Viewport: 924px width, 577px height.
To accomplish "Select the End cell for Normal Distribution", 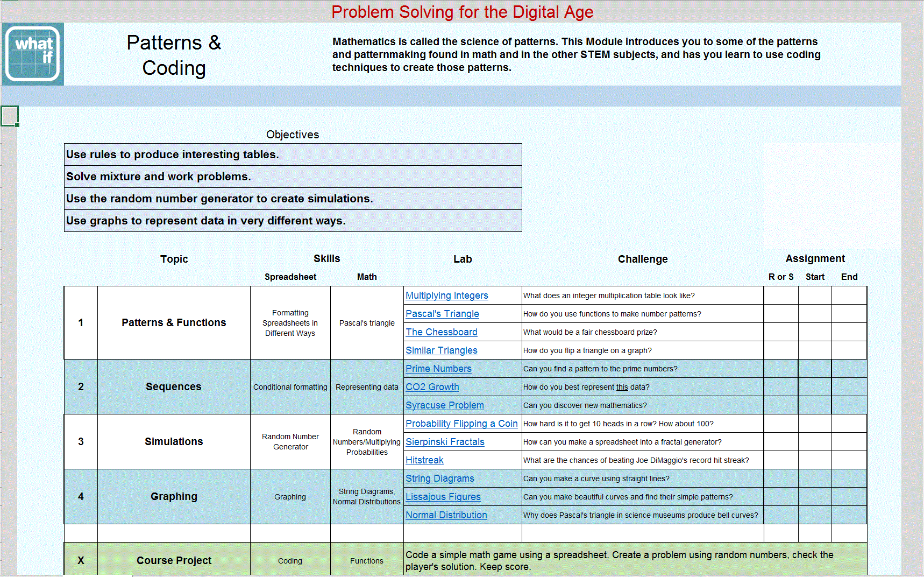I will pyautogui.click(x=849, y=515).
